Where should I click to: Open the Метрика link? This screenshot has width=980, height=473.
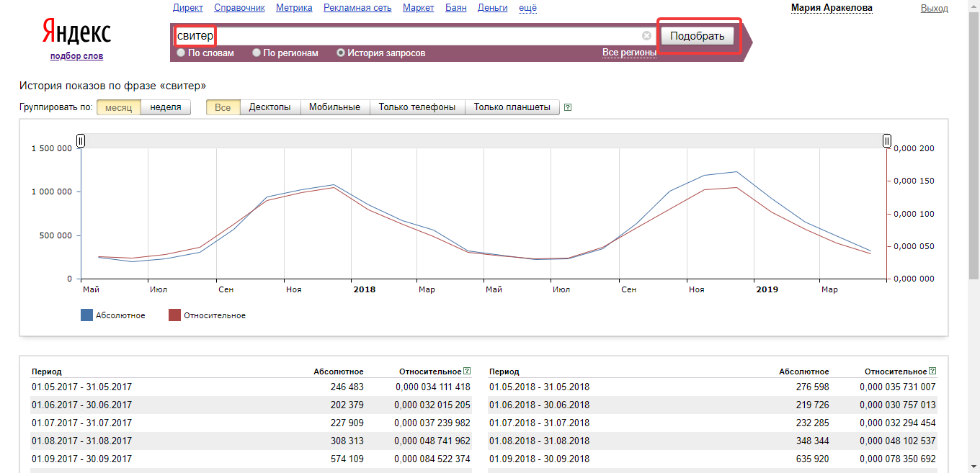pyautogui.click(x=294, y=8)
